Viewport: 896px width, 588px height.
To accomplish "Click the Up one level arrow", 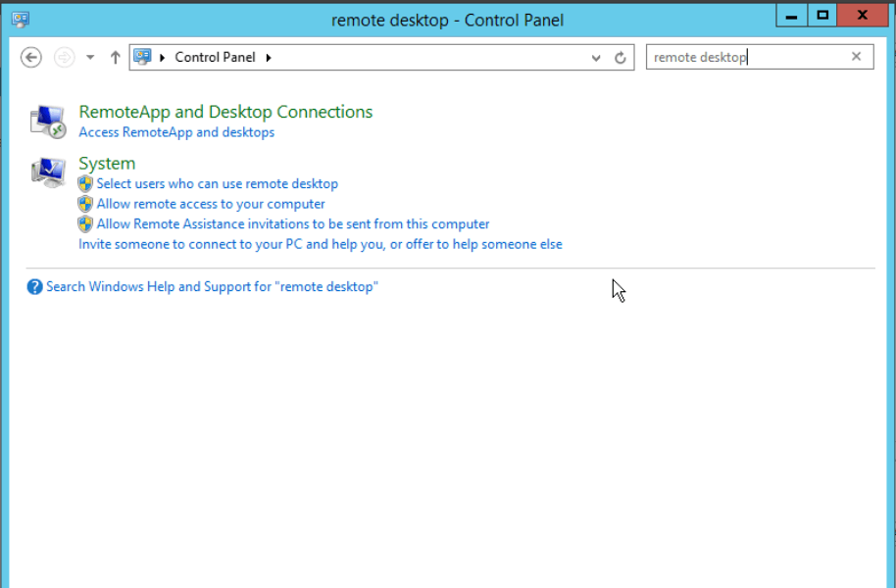I will point(115,58).
